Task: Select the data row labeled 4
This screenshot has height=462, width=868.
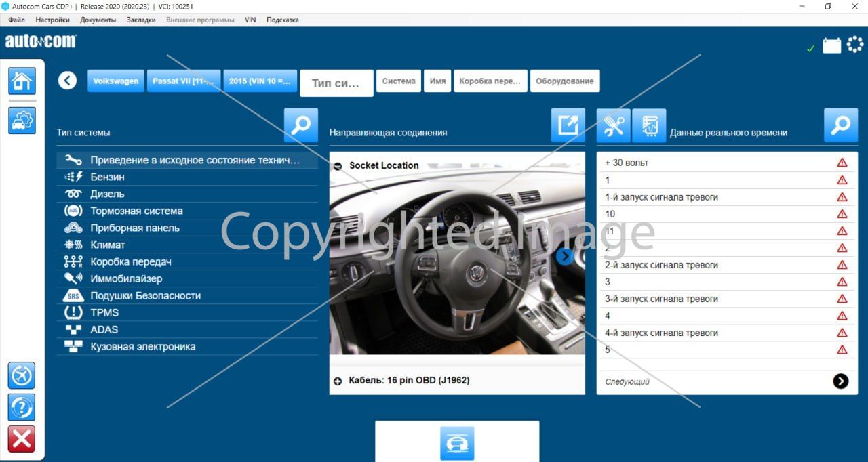Action: pos(727,316)
